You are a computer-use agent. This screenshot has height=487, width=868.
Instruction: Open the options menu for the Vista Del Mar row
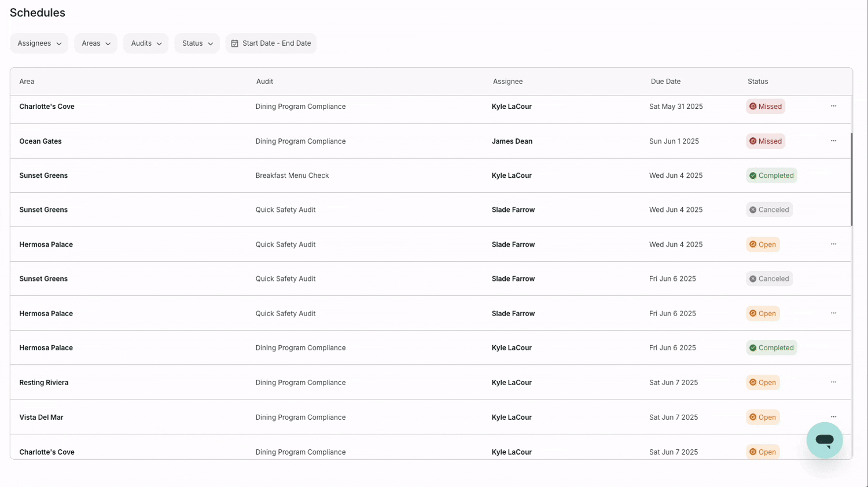pos(833,417)
